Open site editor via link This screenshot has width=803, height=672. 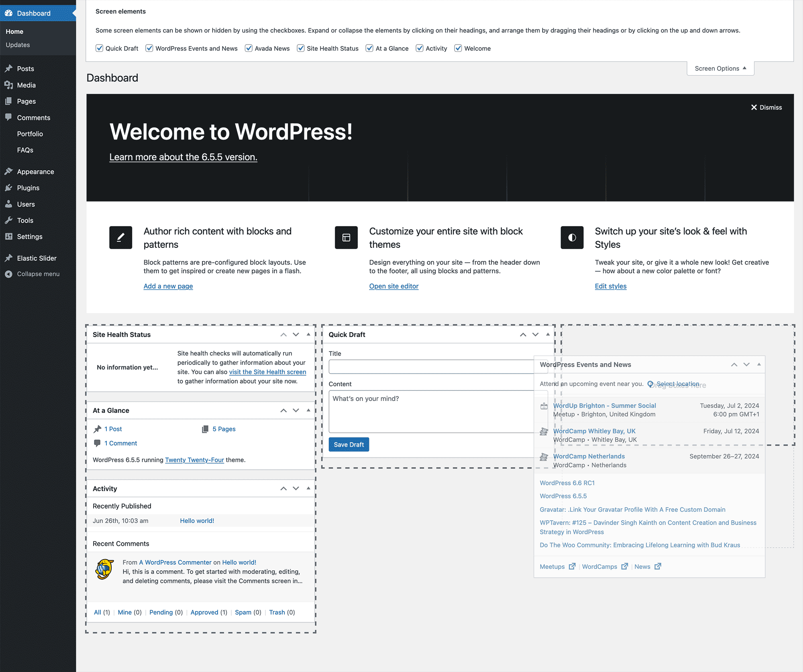393,286
